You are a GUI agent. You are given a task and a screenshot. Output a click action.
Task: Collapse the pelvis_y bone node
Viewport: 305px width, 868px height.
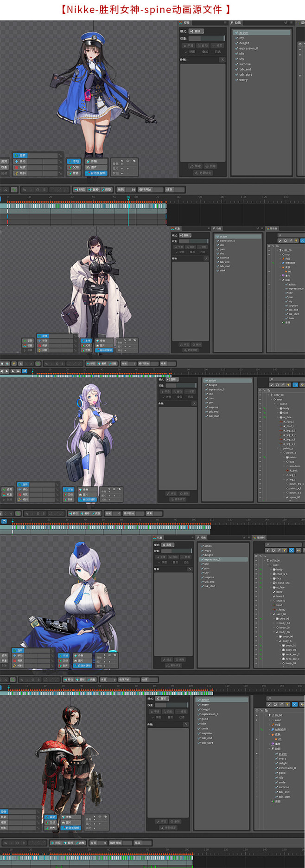point(279,448)
